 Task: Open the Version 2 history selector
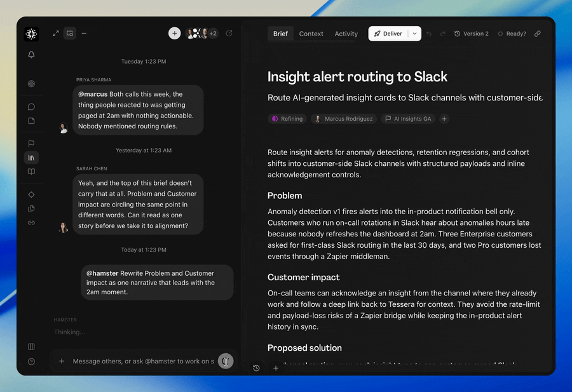point(472,34)
